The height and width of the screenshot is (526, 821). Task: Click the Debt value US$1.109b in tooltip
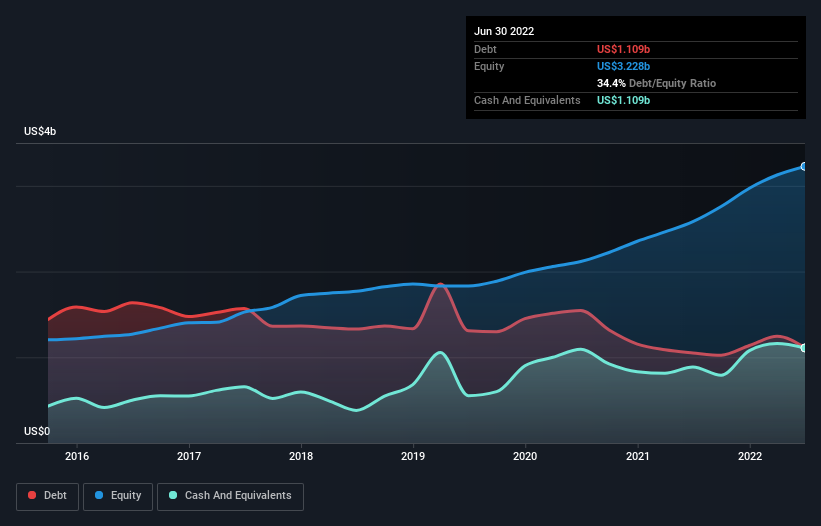[623, 49]
